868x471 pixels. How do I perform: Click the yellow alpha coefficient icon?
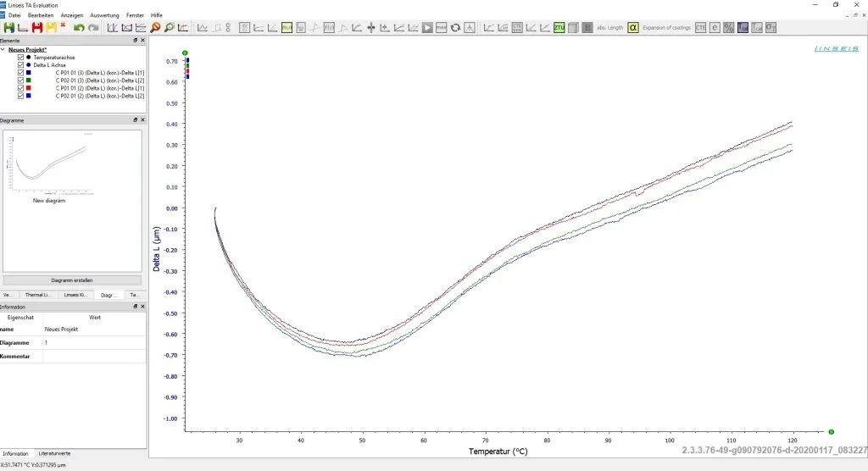pos(632,28)
